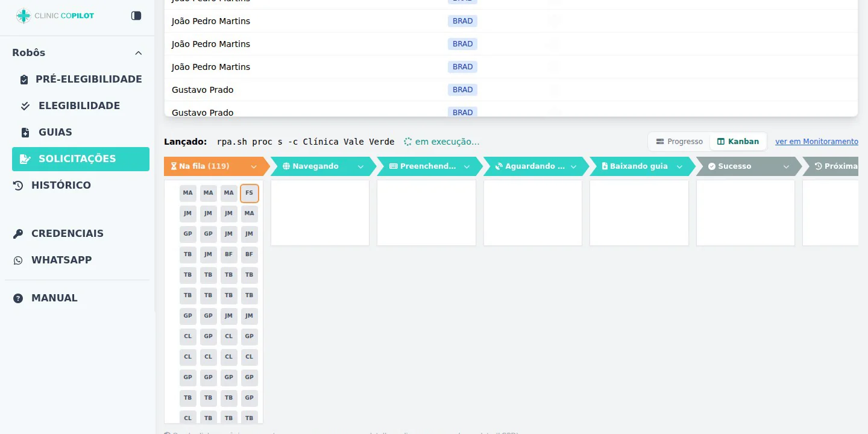
Task: Select the highlighted FS queue card
Action: point(250,193)
